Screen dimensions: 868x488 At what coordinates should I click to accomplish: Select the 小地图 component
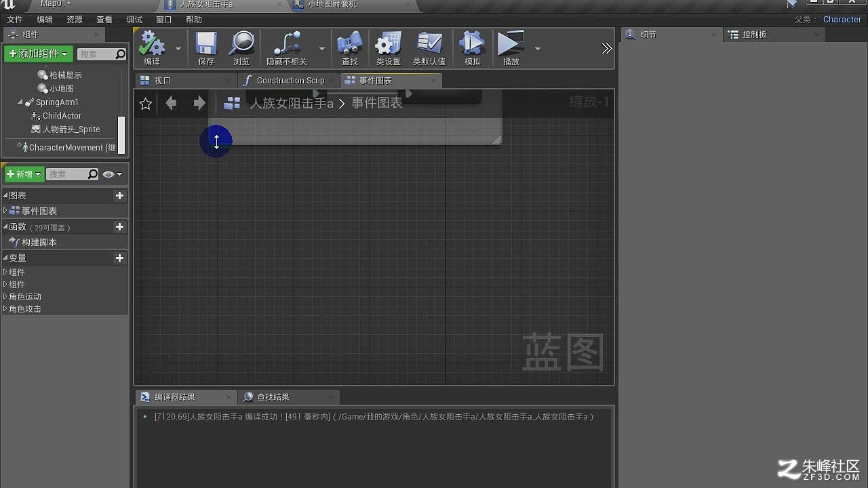click(x=56, y=89)
